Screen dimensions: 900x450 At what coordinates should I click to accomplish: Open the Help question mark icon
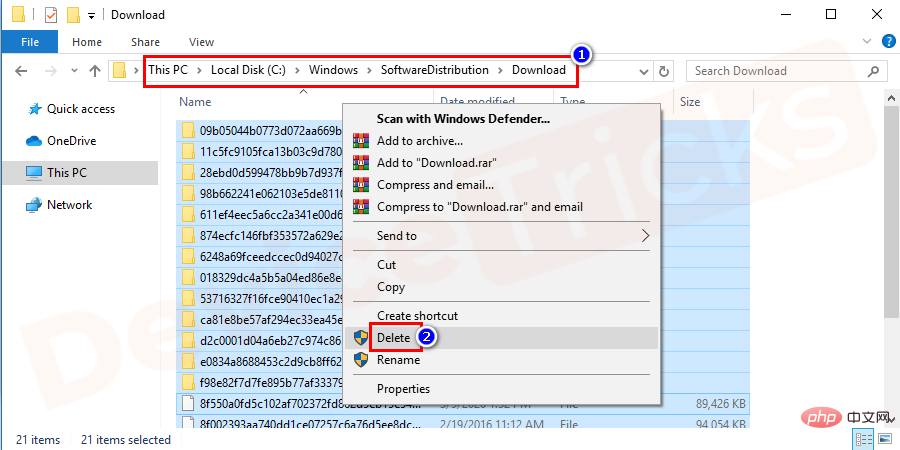tap(887, 41)
